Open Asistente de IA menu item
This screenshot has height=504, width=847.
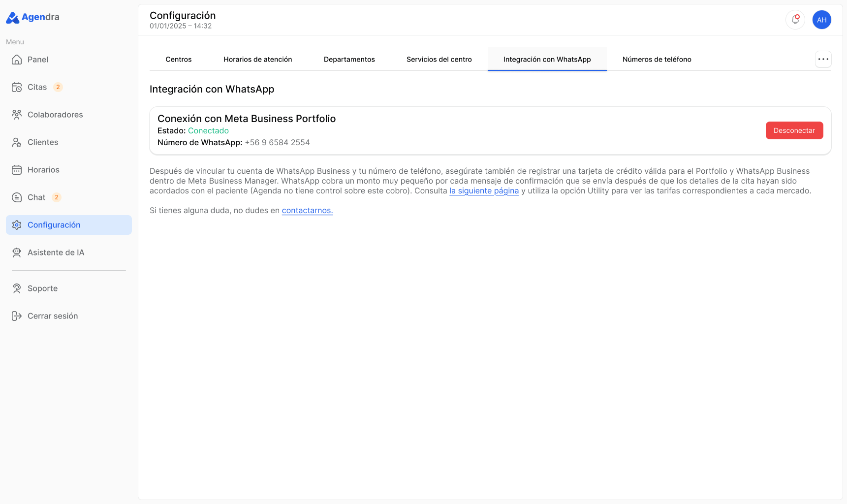[x=69, y=252]
